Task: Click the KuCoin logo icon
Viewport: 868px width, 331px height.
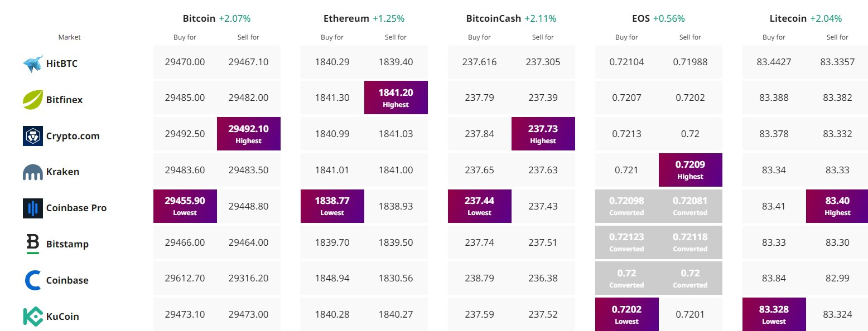Action: [33, 317]
